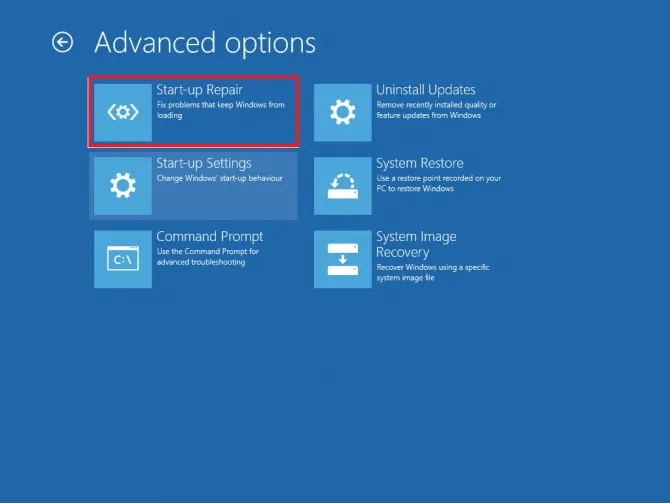Click the System Image Recovery download icon

pyautogui.click(x=343, y=259)
